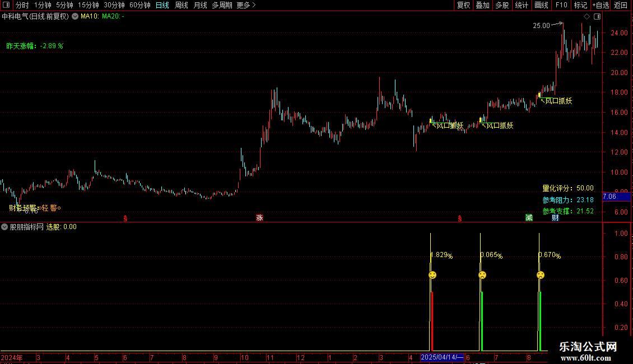Expand the 更多 timeframes dropdown
633x364 pixels.
(x=246, y=5)
